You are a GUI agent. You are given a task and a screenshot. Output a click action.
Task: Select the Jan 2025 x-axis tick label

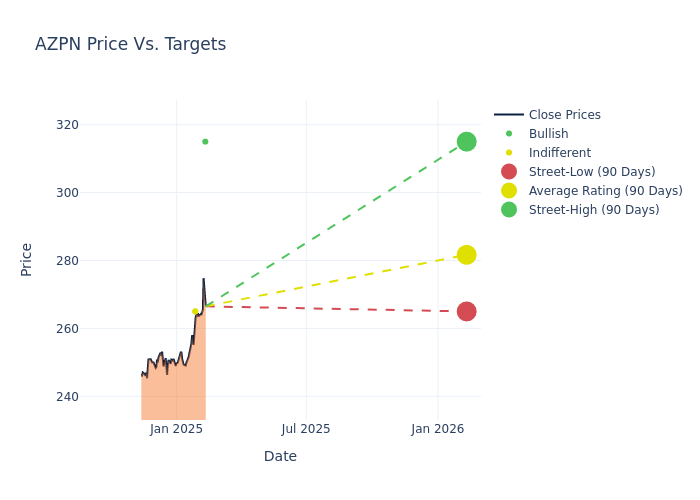177,429
